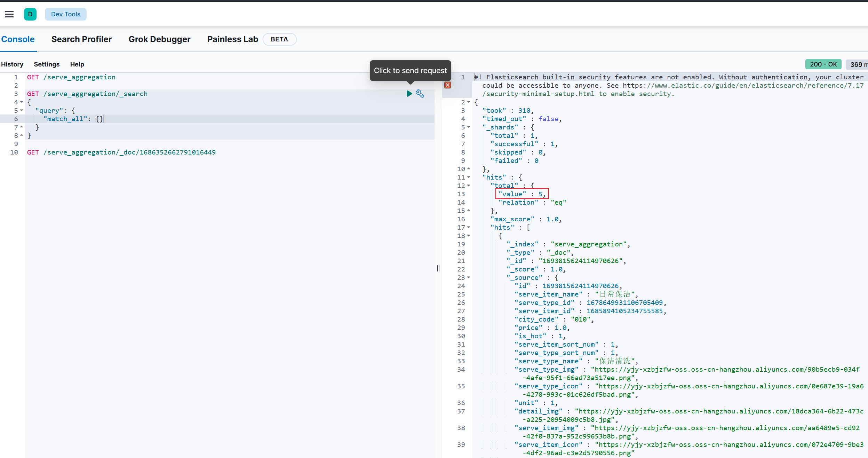Viewport: 868px width, 458px height.
Task: Open the hamburger navigation menu
Action: click(x=9, y=14)
